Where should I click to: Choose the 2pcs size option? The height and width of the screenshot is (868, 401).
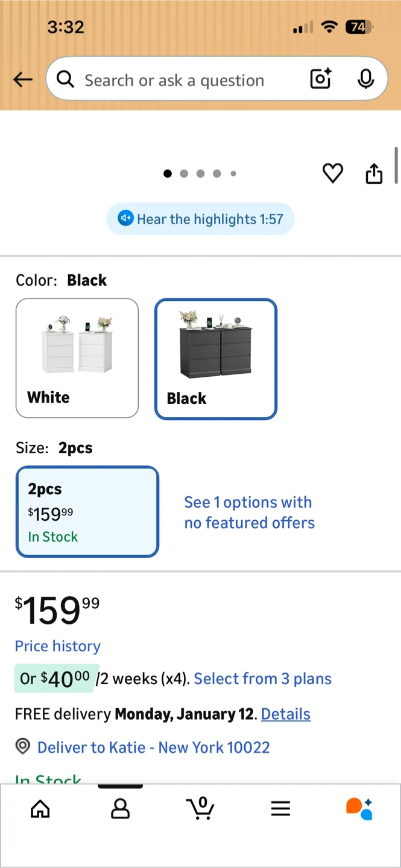coord(87,512)
